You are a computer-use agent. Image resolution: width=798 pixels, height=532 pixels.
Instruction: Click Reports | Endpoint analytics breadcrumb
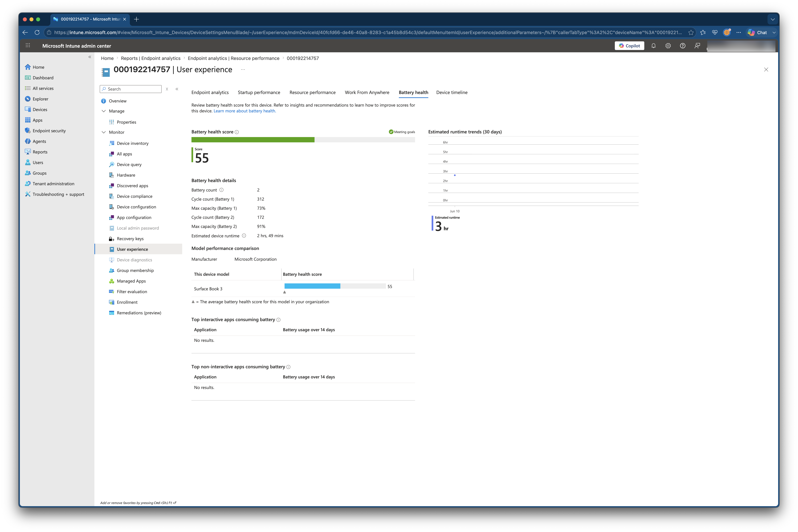point(151,58)
